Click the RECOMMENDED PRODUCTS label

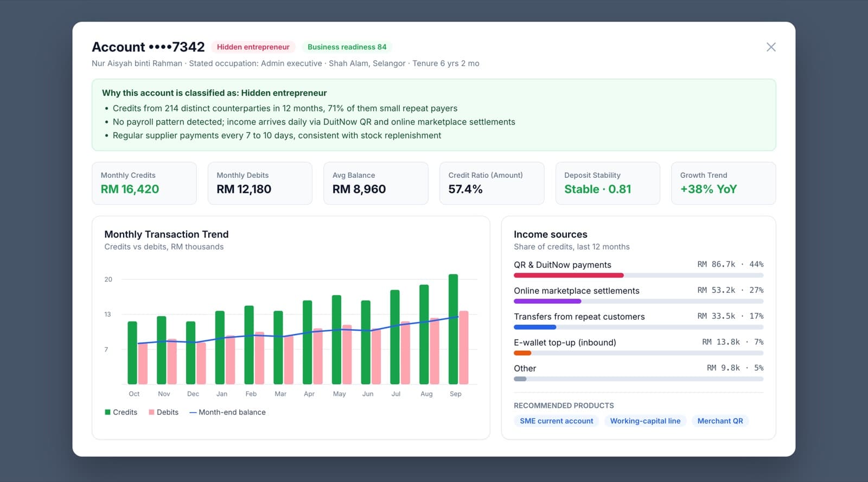pyautogui.click(x=564, y=406)
